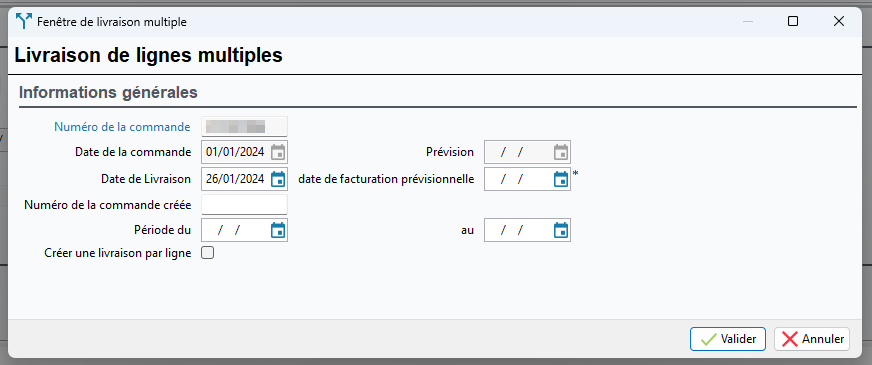872x365 pixels.
Task: Click the Valider button
Action: (x=728, y=339)
